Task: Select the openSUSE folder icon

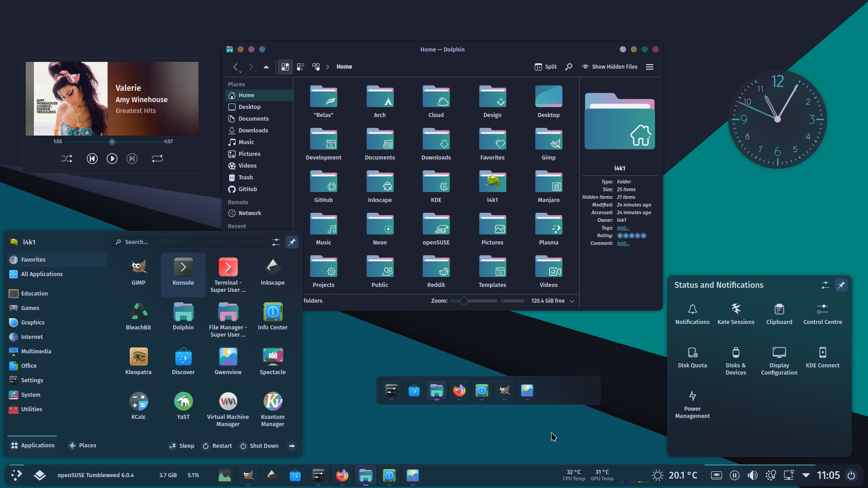Action: (436, 224)
